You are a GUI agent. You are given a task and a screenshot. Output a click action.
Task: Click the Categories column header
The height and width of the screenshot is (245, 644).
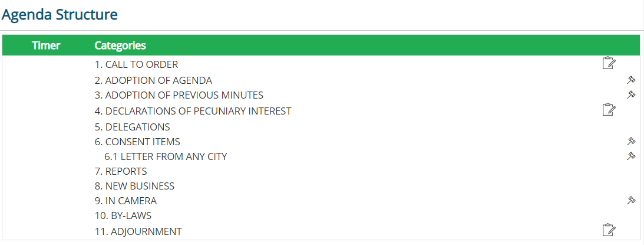[x=120, y=45]
